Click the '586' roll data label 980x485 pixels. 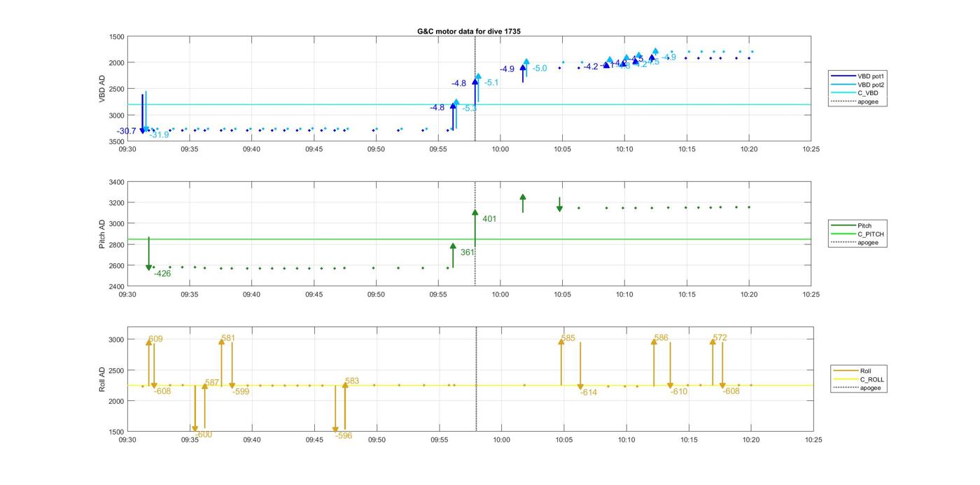(661, 338)
